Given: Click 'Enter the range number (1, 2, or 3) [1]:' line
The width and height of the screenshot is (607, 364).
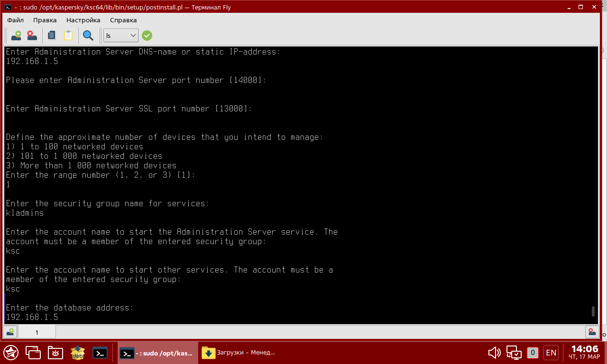Looking at the screenshot, I should [101, 175].
